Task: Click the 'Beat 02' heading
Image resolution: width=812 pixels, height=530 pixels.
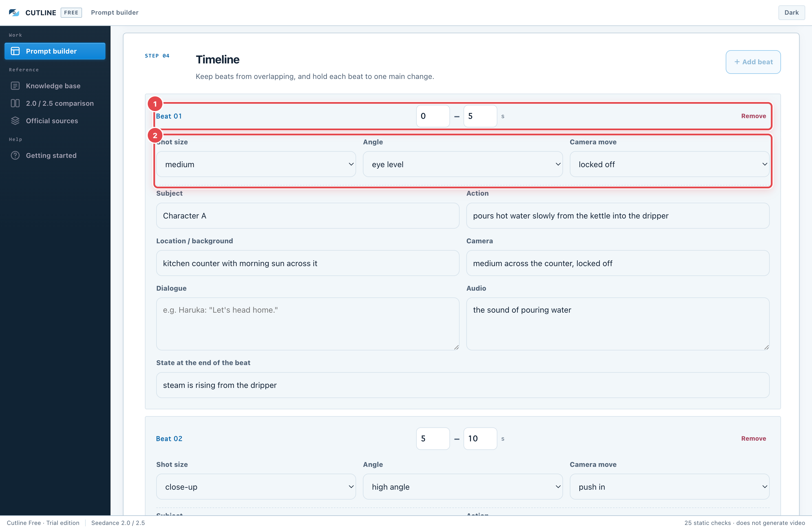Action: point(169,439)
